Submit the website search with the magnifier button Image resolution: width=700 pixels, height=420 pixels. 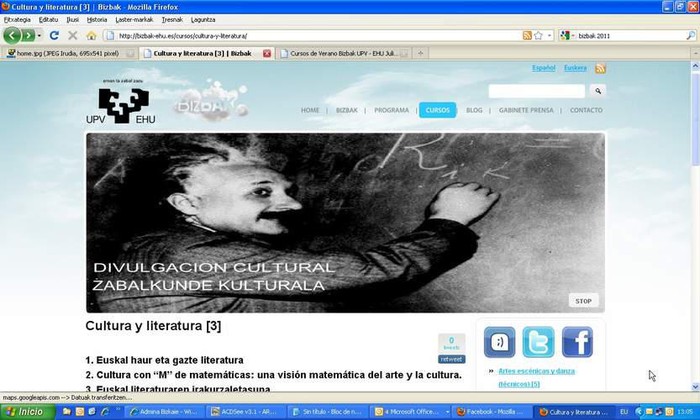click(598, 91)
